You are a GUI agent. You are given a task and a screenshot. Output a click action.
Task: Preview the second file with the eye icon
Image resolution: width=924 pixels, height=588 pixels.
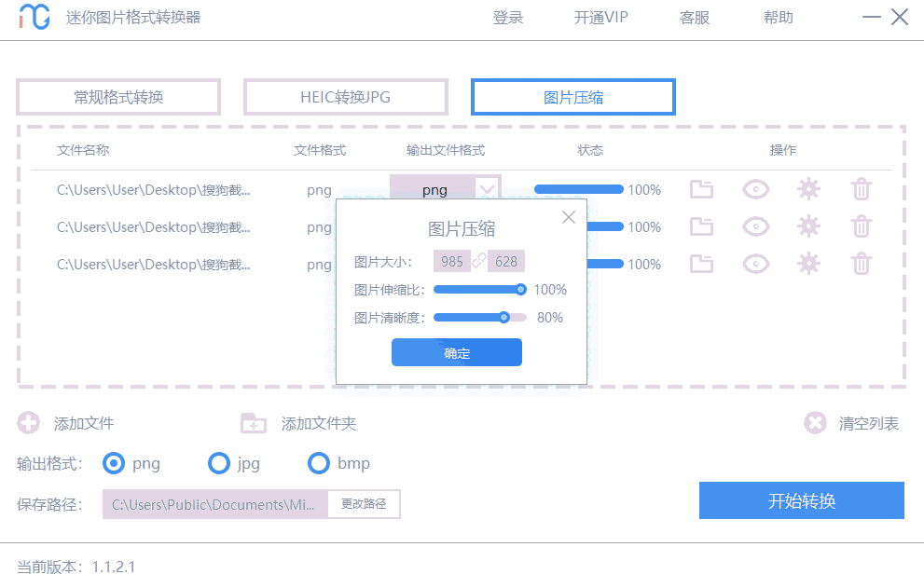[755, 226]
